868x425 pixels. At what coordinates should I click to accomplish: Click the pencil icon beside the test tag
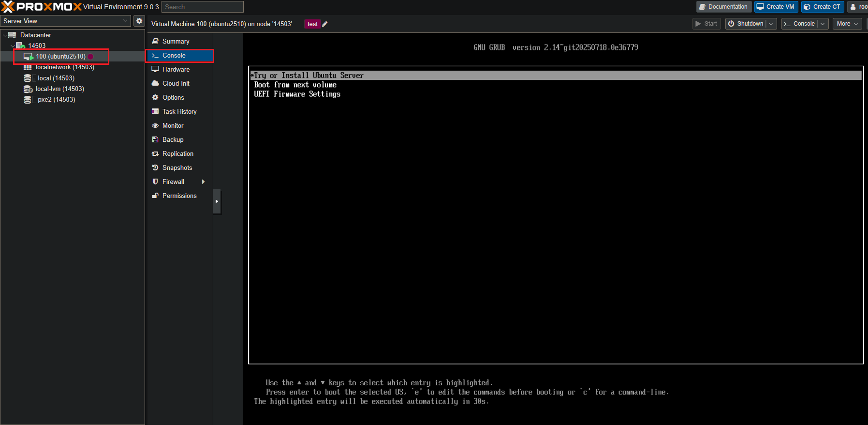pos(325,24)
